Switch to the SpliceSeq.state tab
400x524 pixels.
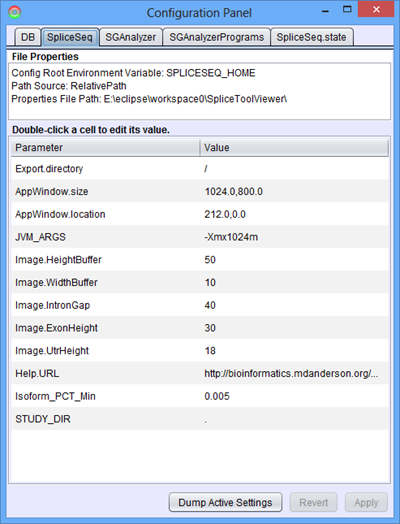311,37
